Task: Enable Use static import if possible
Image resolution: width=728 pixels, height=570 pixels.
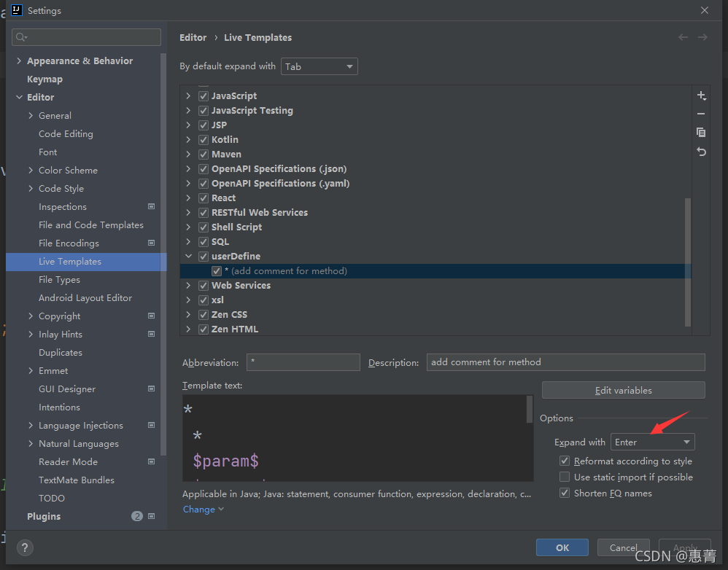Action: pos(565,477)
